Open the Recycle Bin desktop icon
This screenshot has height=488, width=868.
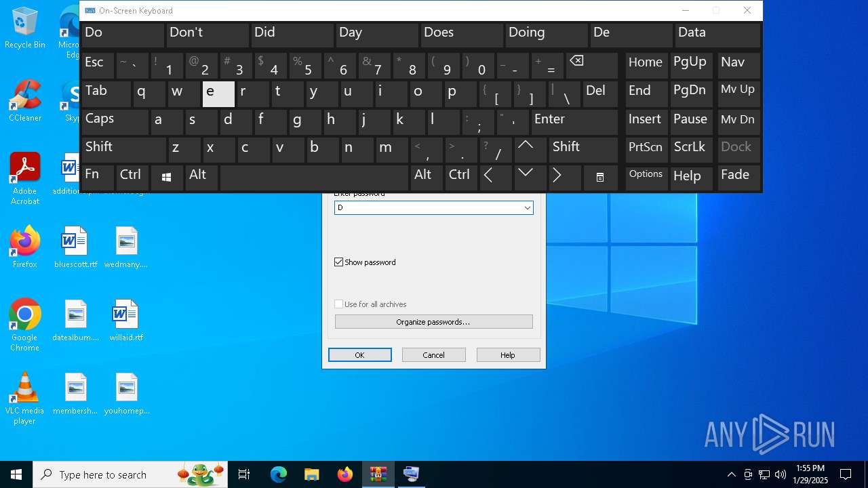tap(25, 28)
